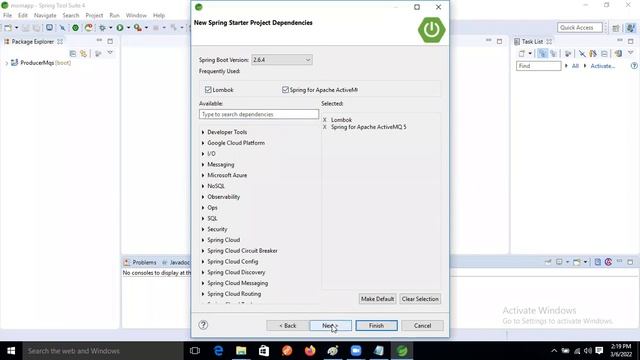Click the Make Default button
640x360 pixels.
[378, 299]
